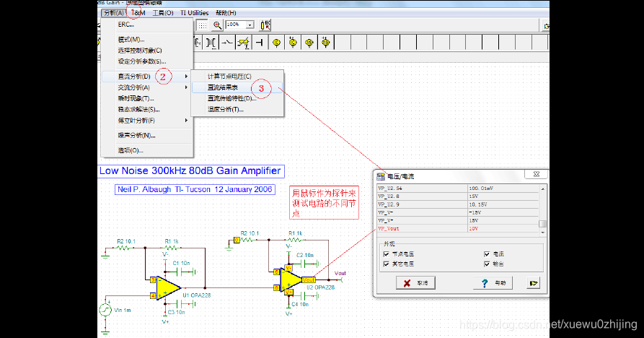Select the VP_V- row in results
This screenshot has width=644, height=338.
pos(458,212)
